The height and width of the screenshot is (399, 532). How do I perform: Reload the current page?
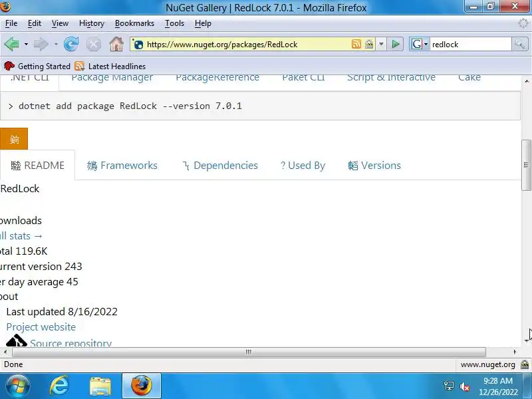click(71, 44)
